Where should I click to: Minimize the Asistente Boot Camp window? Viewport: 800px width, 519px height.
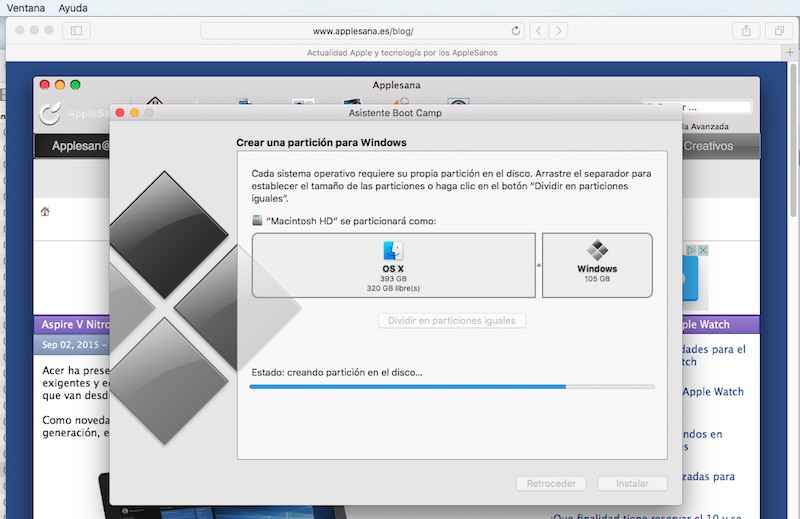point(135,112)
